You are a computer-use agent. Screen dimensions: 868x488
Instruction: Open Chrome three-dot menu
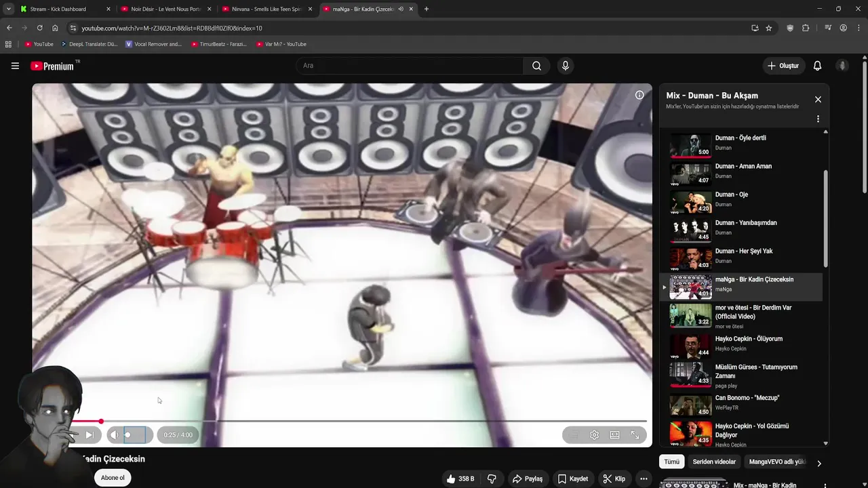[x=858, y=28]
